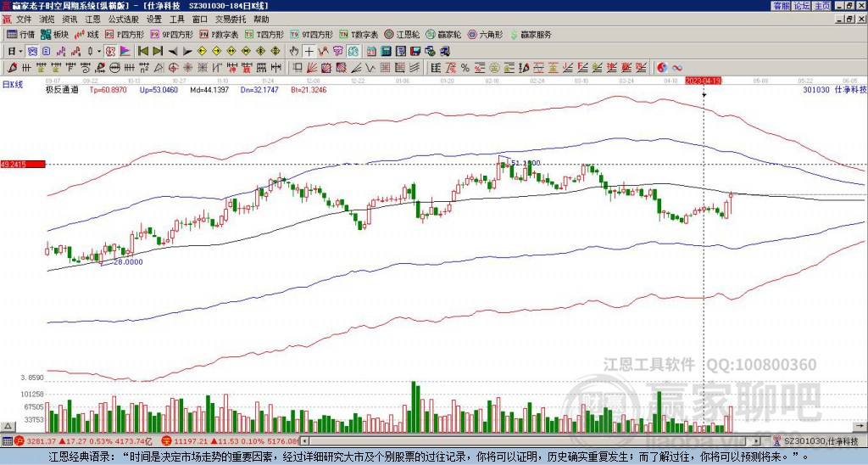This screenshot has width=868, height=465.
Task: Click the 论坛 forum button
Action: 801,6
